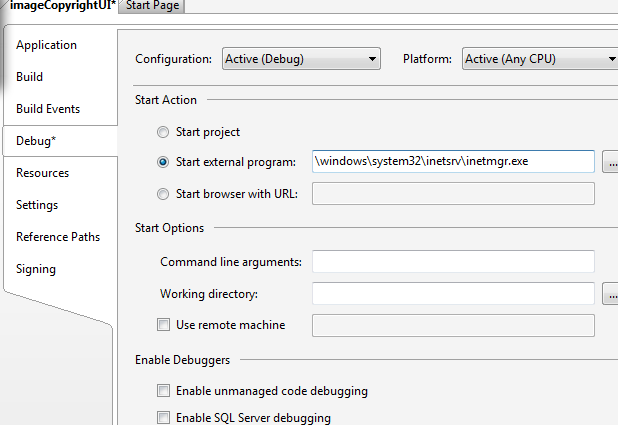This screenshot has width=618, height=425.
Task: Toggle Enable SQL Server debugging checkbox
Action: pyautogui.click(x=164, y=418)
